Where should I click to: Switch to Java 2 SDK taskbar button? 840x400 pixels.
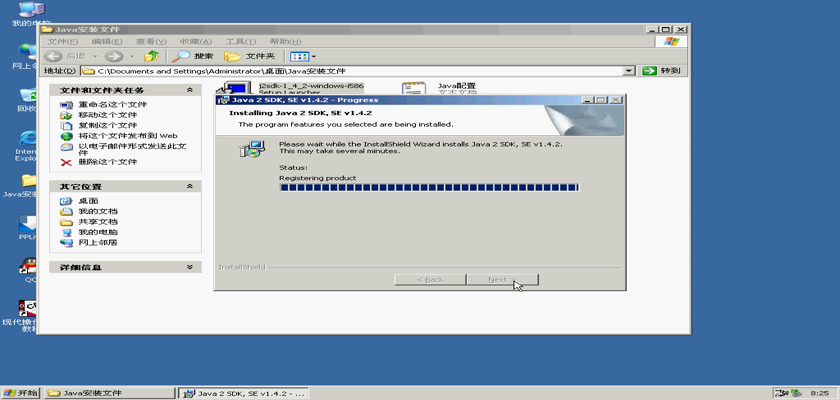(244, 393)
